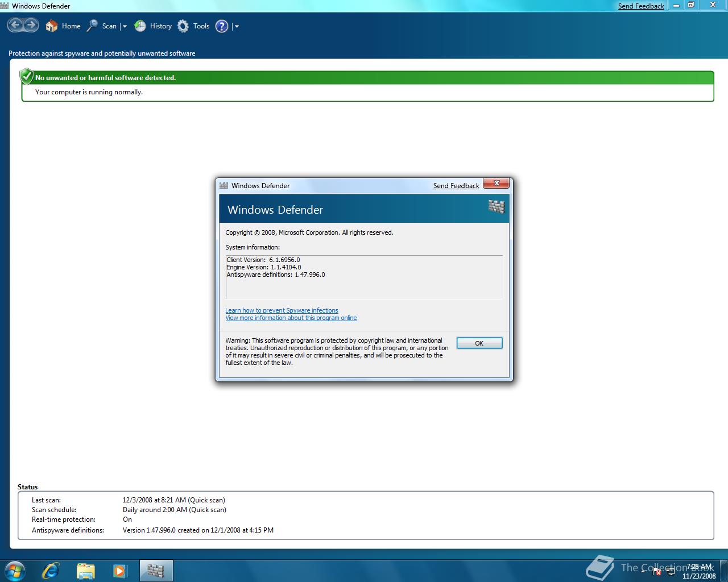Click the Engine Version 1.1.4104.0 line

[264, 267]
